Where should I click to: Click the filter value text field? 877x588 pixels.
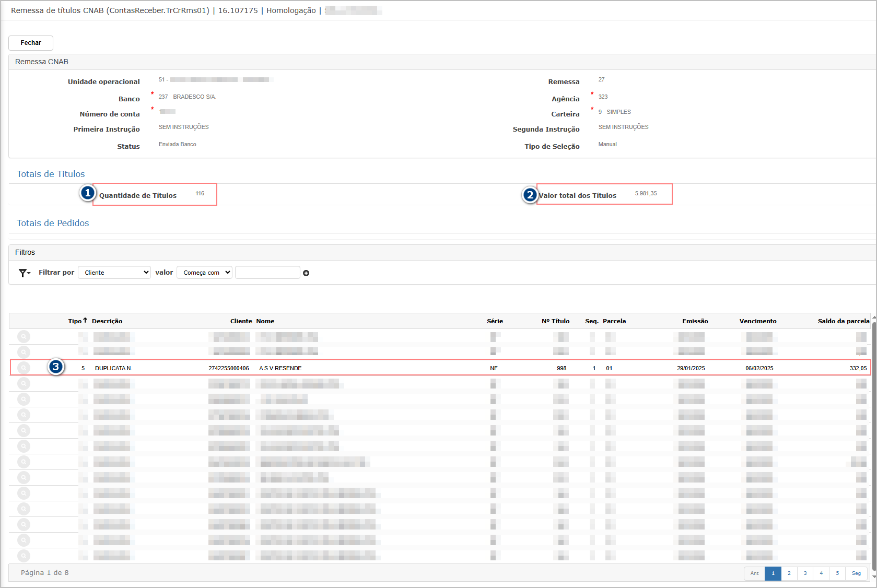tap(267, 273)
